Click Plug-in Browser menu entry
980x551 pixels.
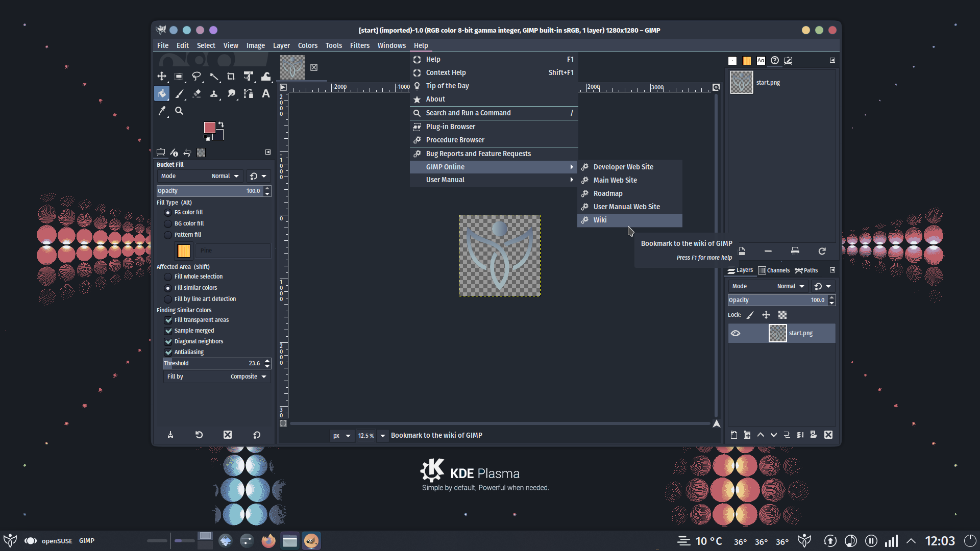(x=494, y=127)
